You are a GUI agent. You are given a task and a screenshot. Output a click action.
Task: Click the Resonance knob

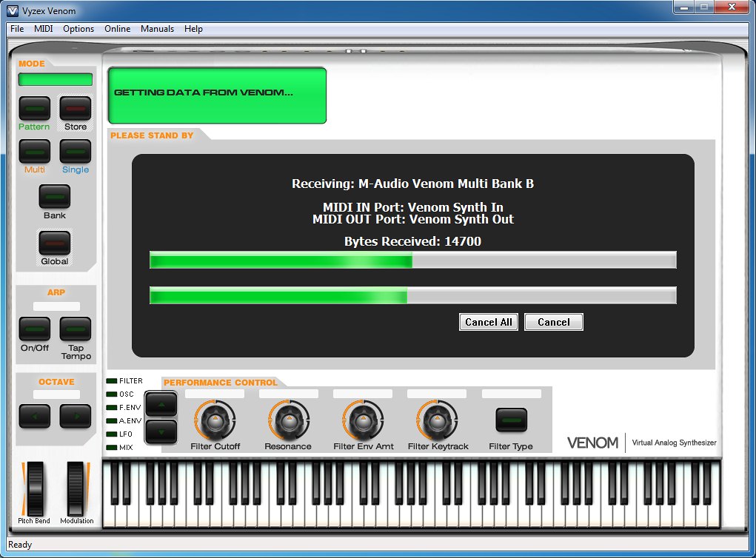point(289,420)
